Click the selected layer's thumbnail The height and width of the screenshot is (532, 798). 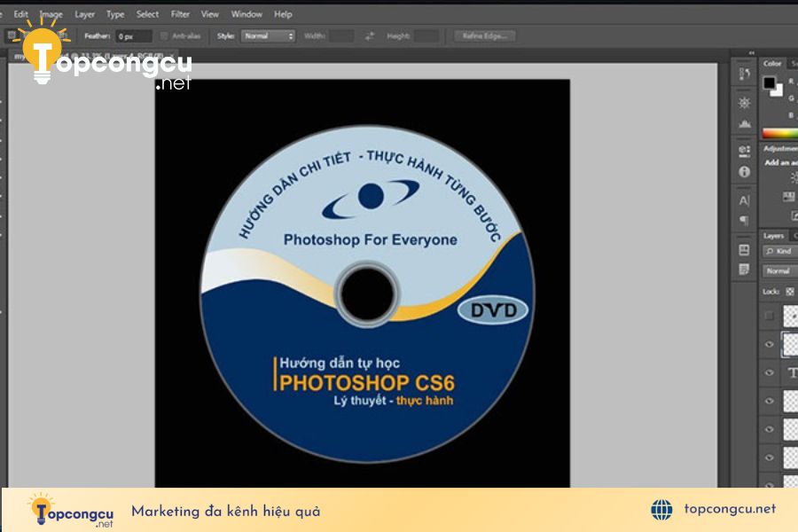(x=791, y=345)
